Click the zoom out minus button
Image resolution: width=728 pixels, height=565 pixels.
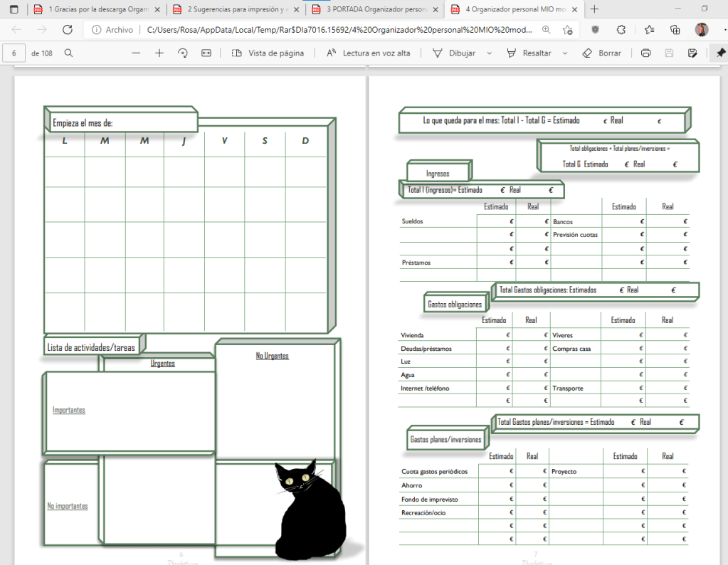[136, 53]
